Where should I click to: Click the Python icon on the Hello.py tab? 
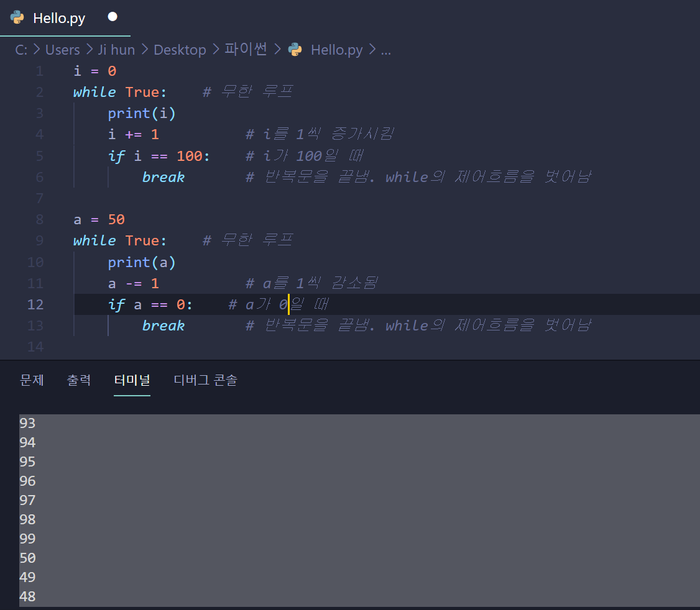17,17
